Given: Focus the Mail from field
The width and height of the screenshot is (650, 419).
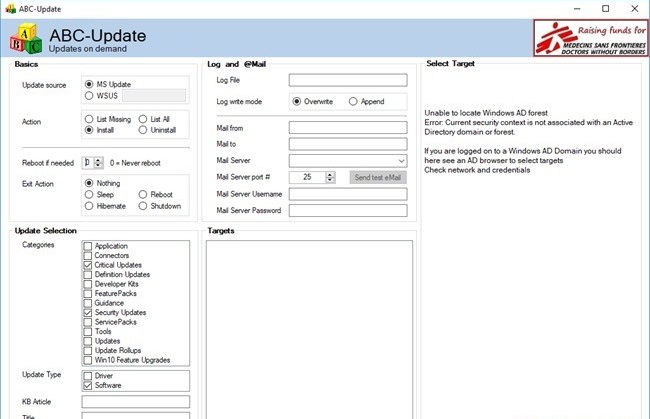Looking at the screenshot, I should (x=347, y=128).
